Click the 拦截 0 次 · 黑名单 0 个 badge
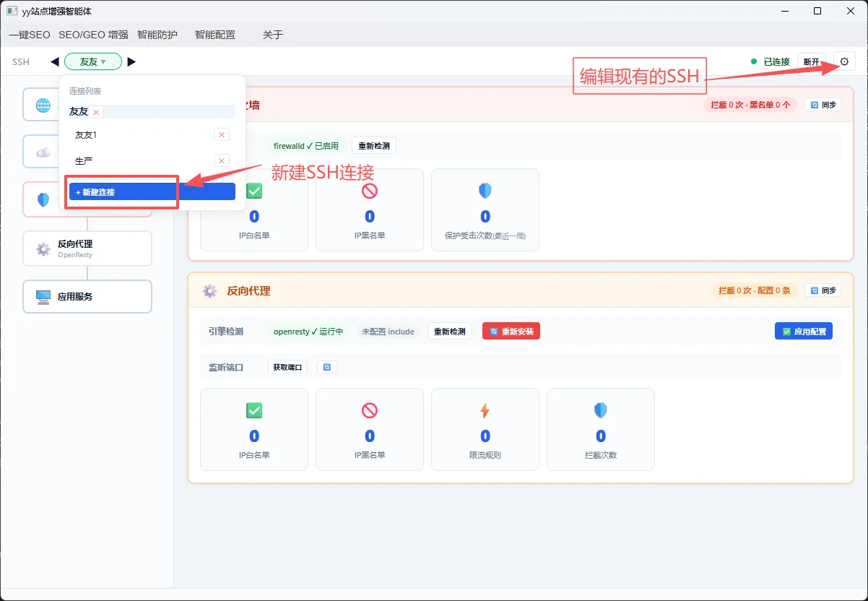This screenshot has width=868, height=601. 750,105
